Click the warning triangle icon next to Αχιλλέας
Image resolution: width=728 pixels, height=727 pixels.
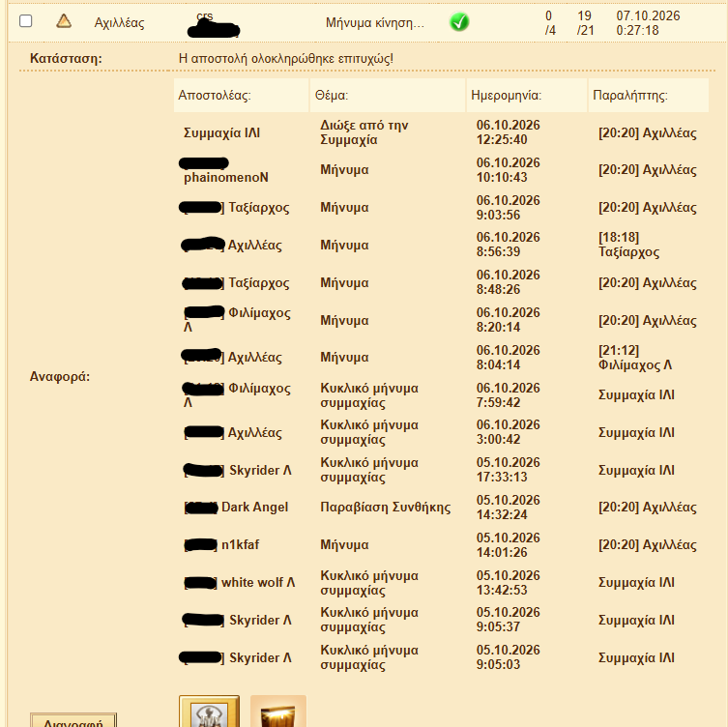point(64,21)
